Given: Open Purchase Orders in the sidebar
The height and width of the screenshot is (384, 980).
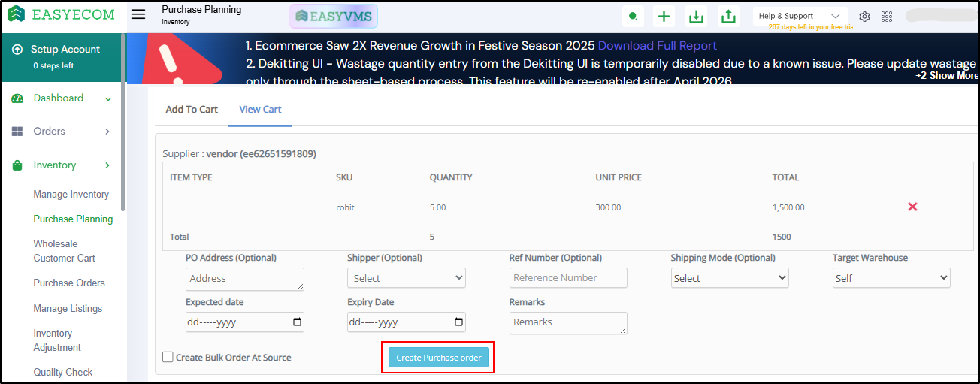Looking at the screenshot, I should pyautogui.click(x=69, y=283).
